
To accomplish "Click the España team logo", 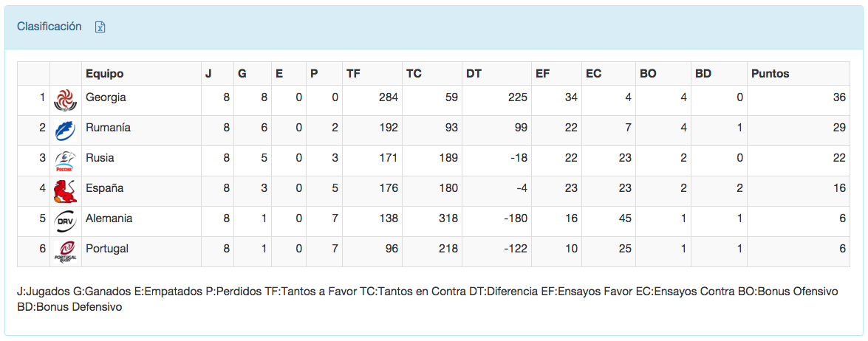I will pyautogui.click(x=65, y=190).
